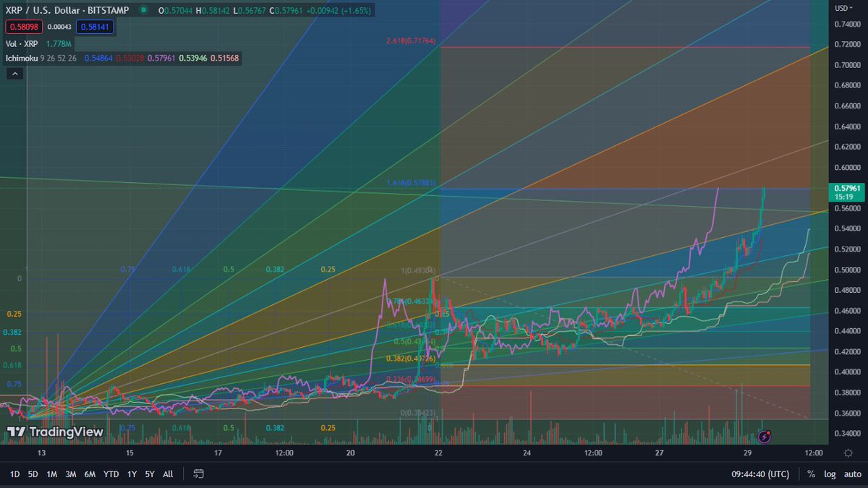Select the YTD time range
Screen dimensions: 868x488
[110, 474]
